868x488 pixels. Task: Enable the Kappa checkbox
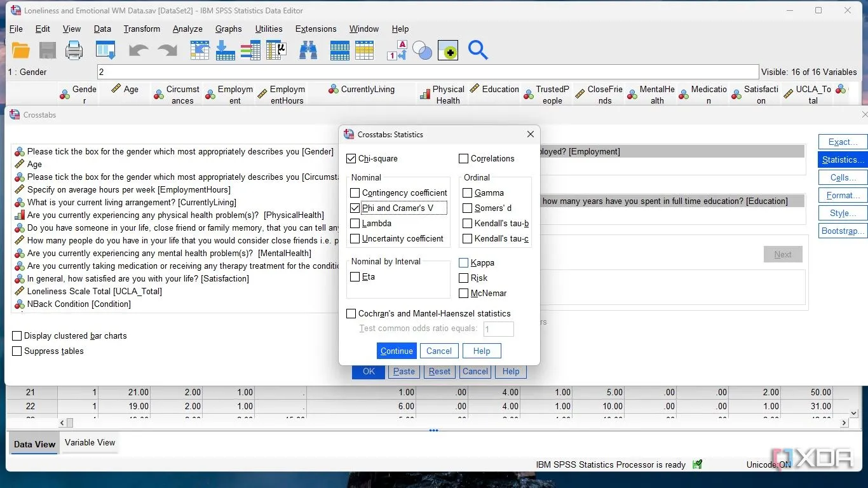(x=464, y=262)
